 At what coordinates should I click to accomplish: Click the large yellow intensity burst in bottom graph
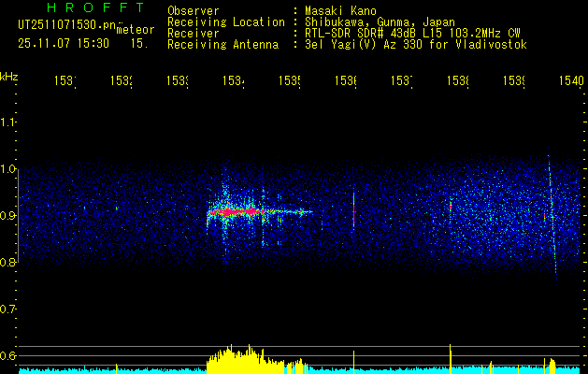244,361
